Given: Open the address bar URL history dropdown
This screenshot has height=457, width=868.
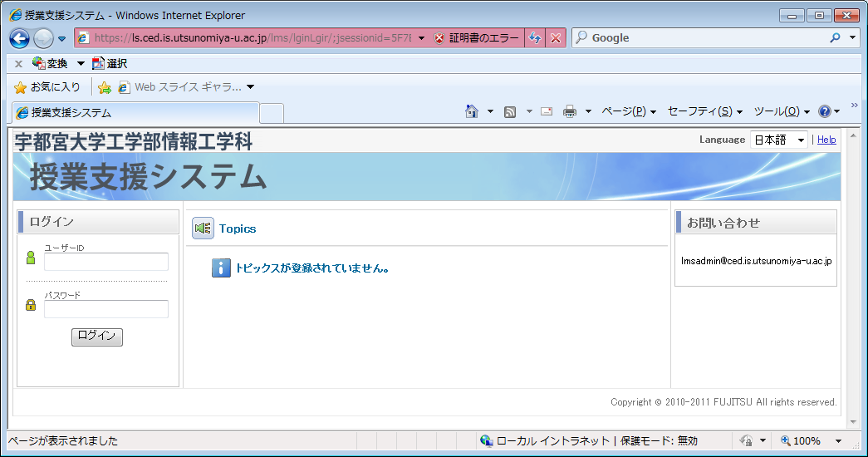Looking at the screenshot, I should pyautogui.click(x=421, y=38).
